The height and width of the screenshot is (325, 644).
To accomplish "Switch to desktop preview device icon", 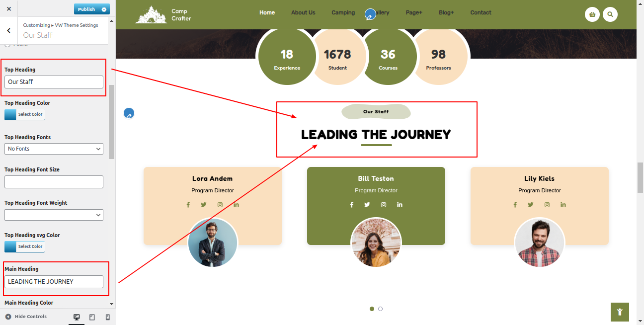I will coord(77,317).
